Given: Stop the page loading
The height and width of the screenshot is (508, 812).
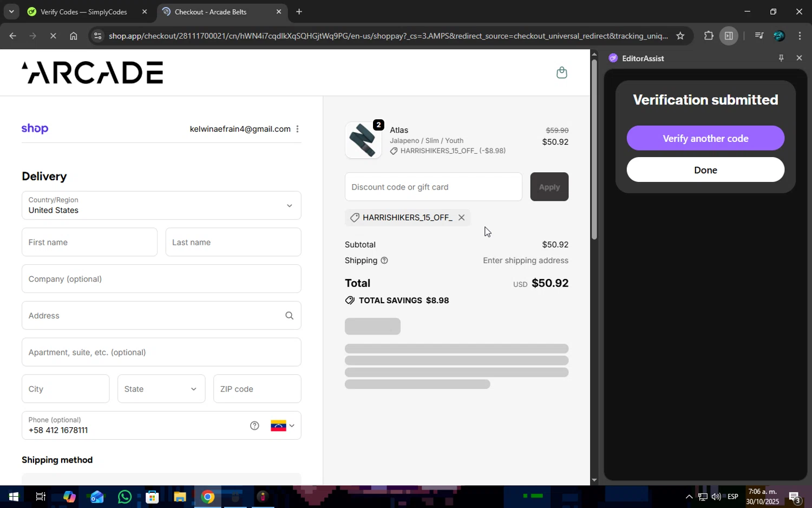Looking at the screenshot, I should click(53, 36).
